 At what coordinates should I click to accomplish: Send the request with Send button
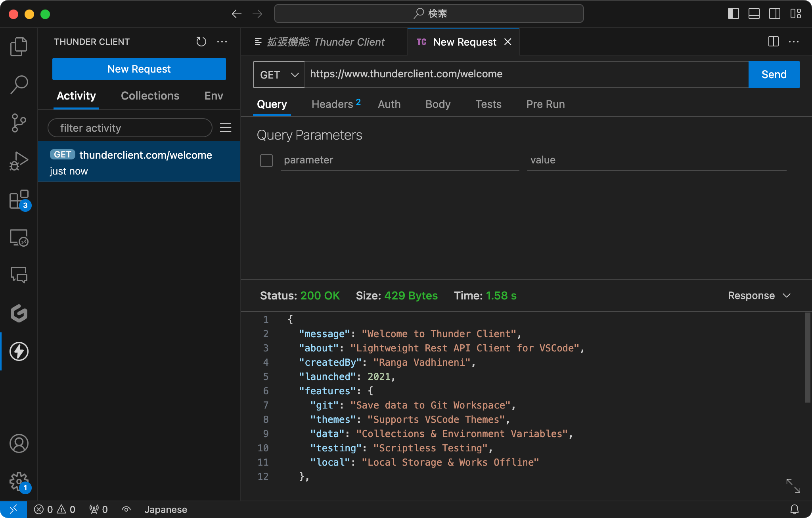774,75
